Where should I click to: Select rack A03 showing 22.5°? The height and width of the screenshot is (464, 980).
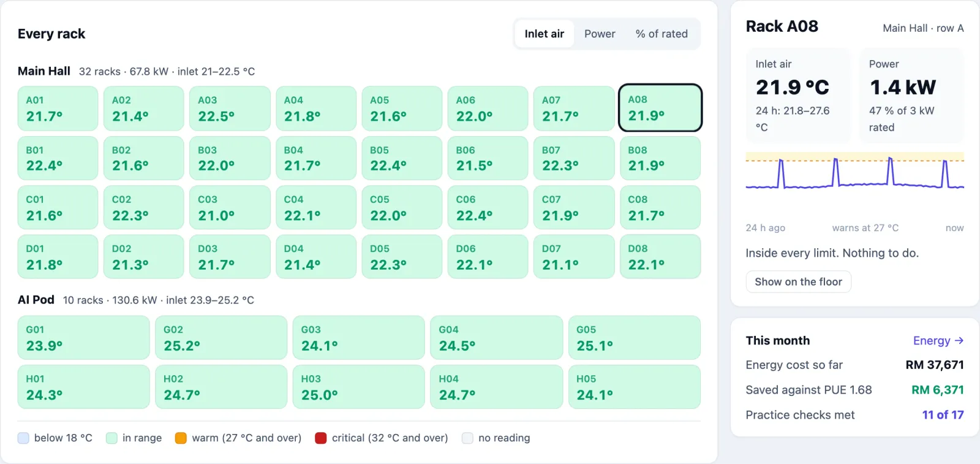230,108
